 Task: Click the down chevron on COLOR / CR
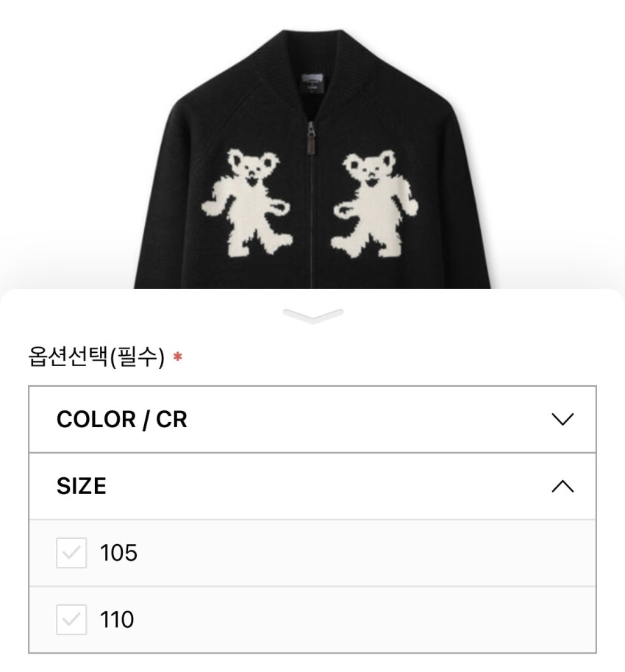click(x=562, y=420)
